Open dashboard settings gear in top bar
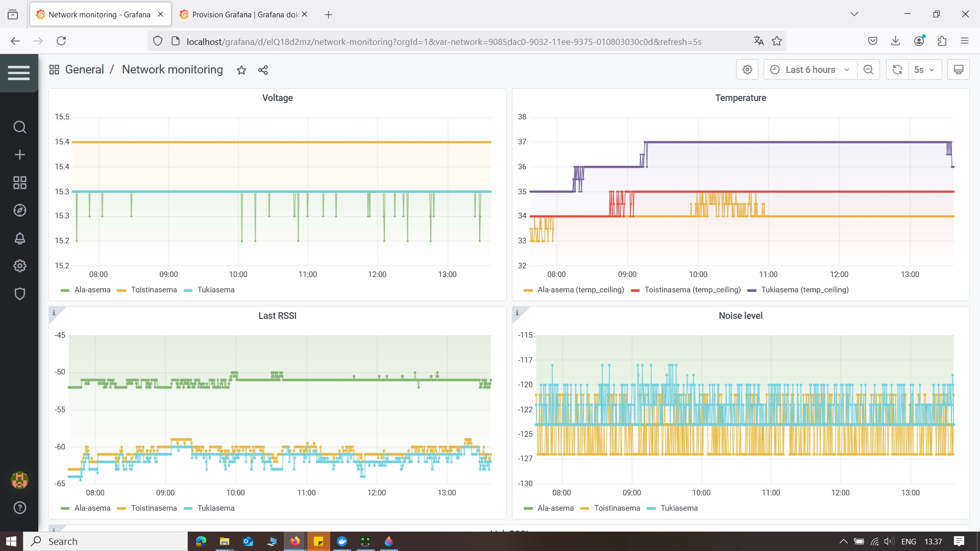 [747, 69]
